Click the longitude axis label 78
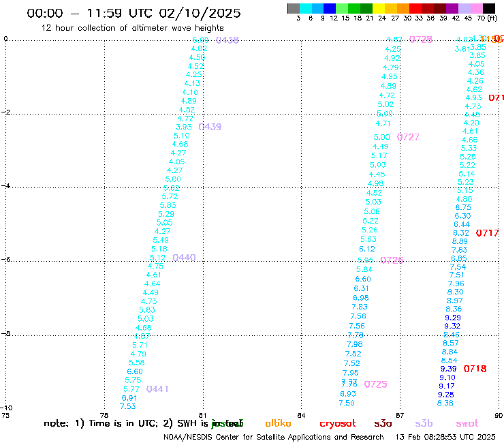504x443 pixels. tap(104, 416)
